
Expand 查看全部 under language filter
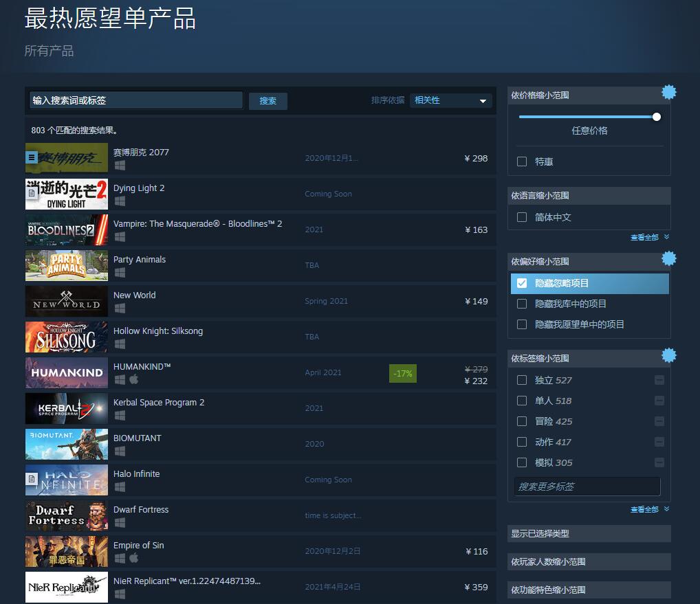point(649,237)
